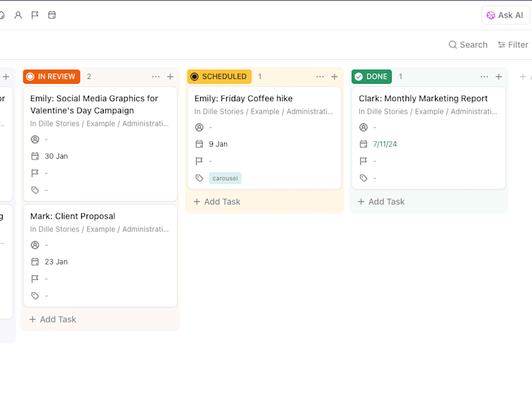The height and width of the screenshot is (399, 532).
Task: Click location path under Social Media Graphics
Action: click(99, 124)
